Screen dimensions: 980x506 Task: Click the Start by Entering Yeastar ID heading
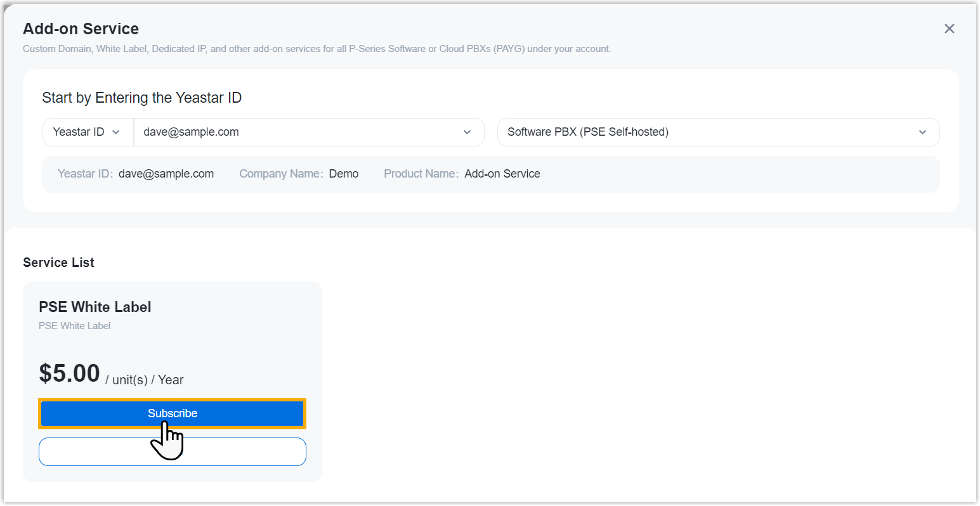[x=142, y=98]
